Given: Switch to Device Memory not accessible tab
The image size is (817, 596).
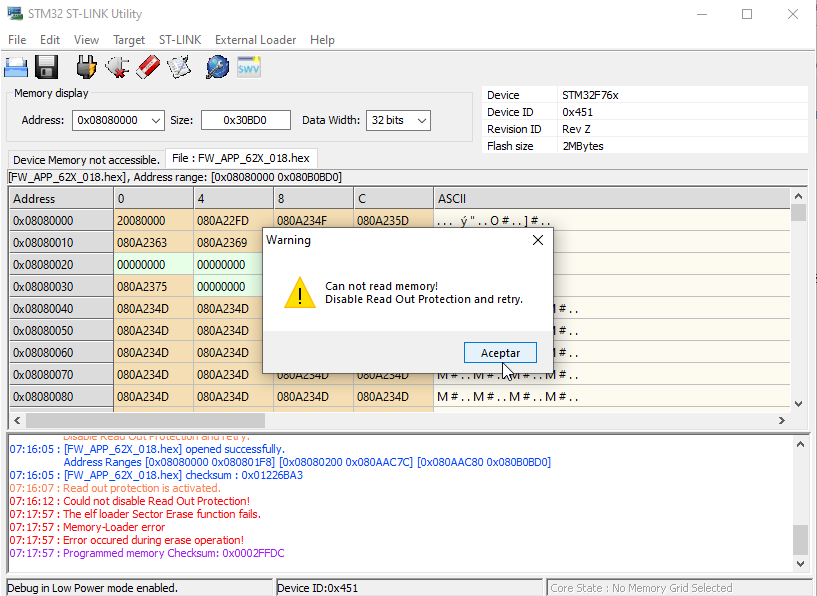Looking at the screenshot, I should 86,160.
